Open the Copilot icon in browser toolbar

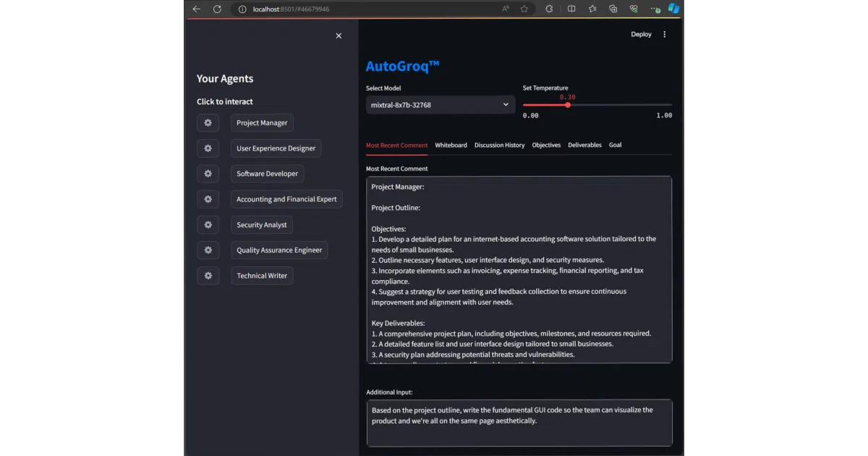coord(673,9)
